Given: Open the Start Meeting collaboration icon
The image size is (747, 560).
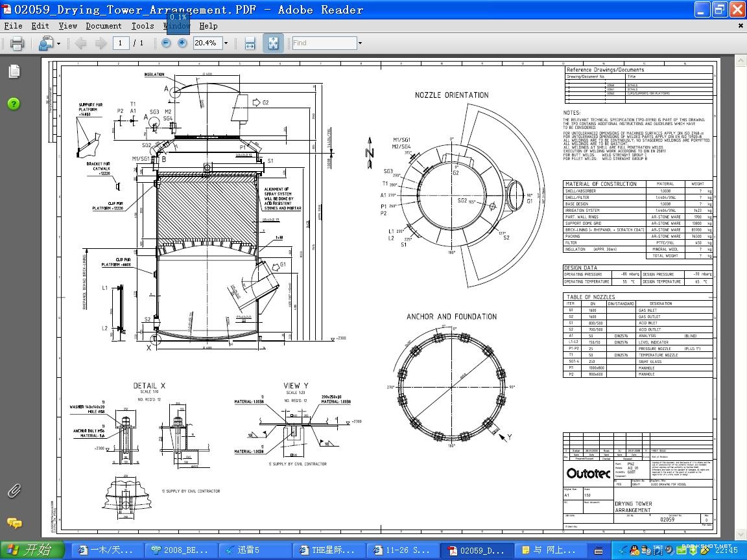Looking at the screenshot, I should (x=46, y=43).
